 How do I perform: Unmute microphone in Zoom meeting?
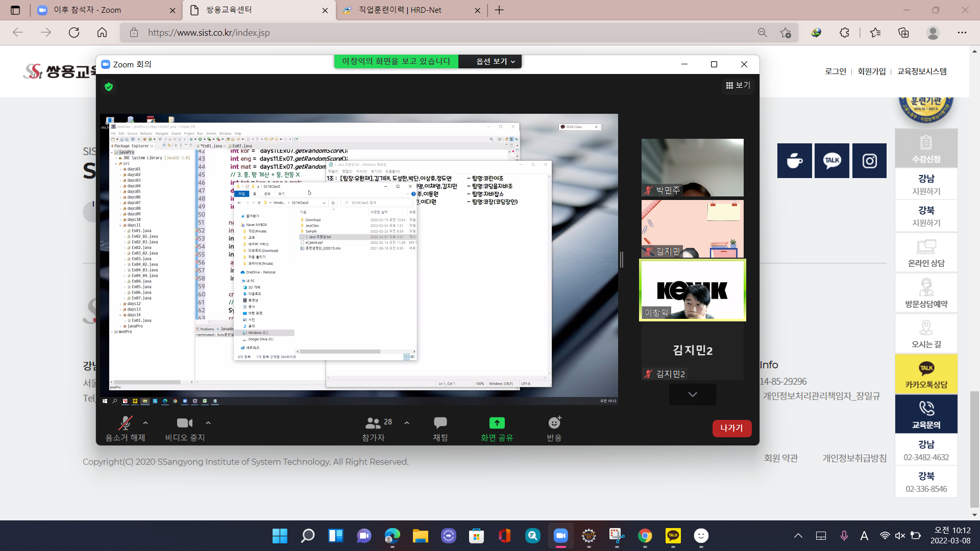tap(125, 429)
